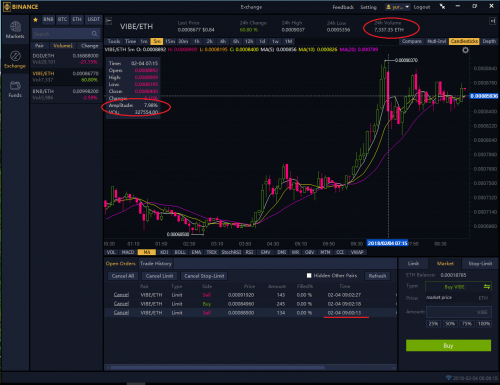Switch chart to Candlesticks view
The image size is (500, 385).
pos(464,41)
